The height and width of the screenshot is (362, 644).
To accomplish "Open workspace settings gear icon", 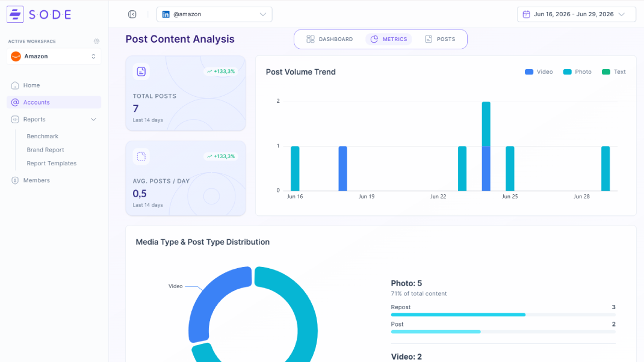I will tap(96, 41).
